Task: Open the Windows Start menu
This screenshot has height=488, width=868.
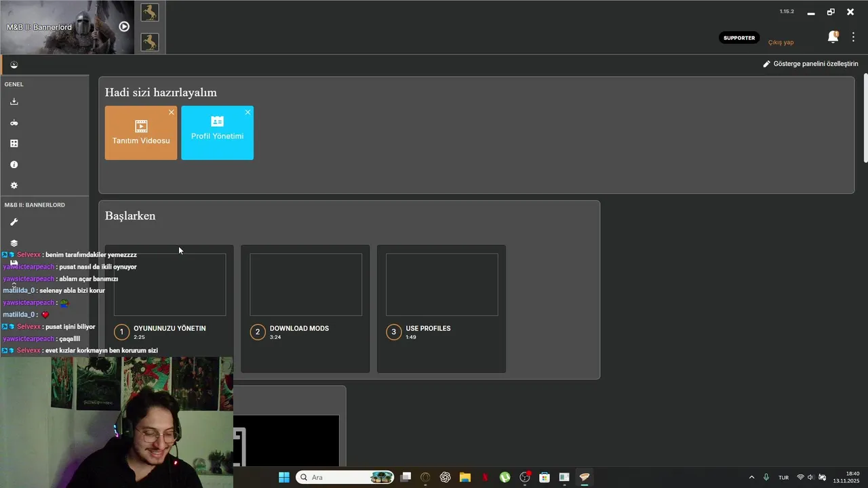Action: (x=284, y=477)
